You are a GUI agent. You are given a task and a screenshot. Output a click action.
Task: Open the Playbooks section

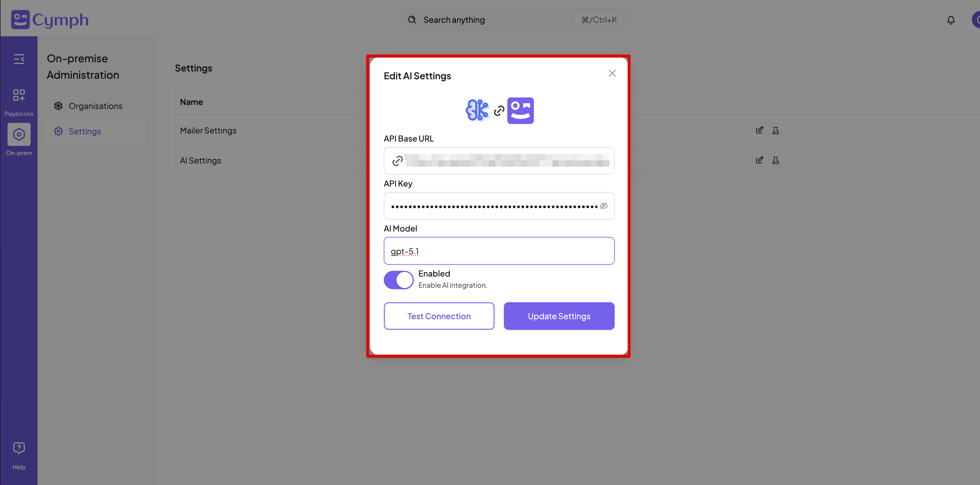point(19,101)
